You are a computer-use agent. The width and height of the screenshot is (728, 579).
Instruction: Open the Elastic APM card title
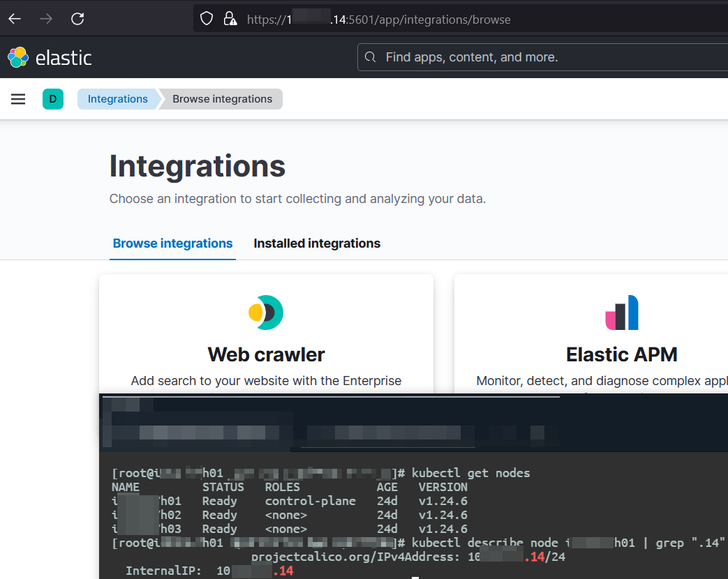tap(622, 354)
